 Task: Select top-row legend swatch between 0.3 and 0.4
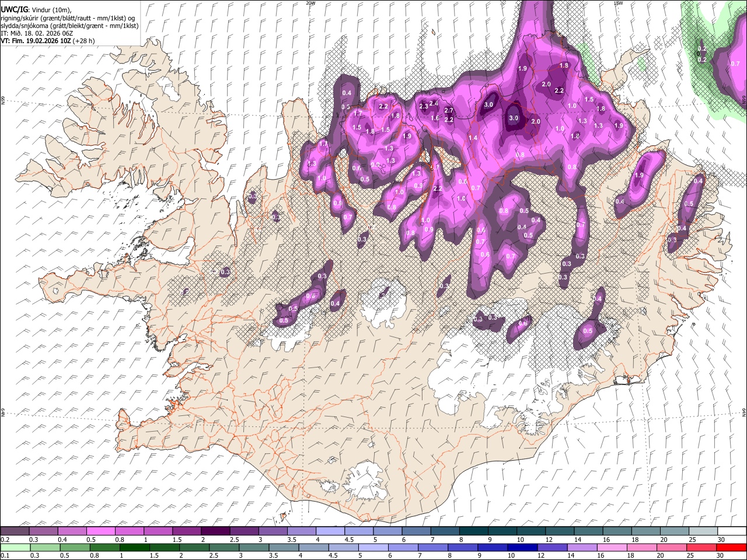tap(44, 531)
